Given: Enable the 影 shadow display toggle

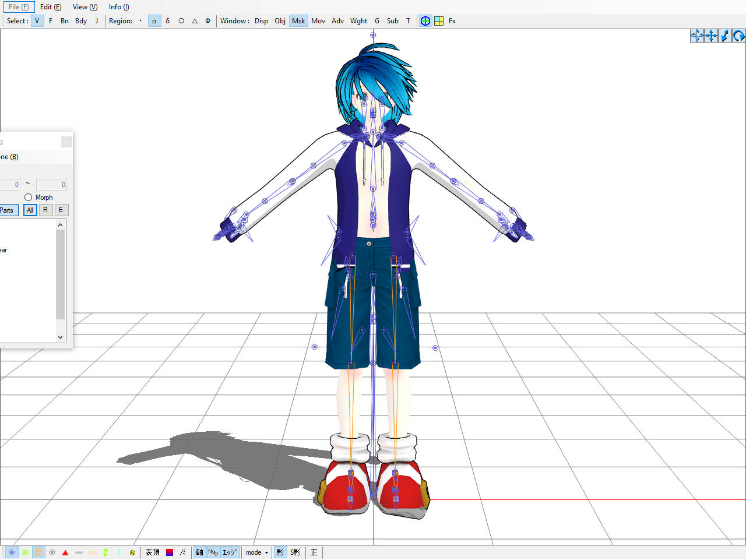Looking at the screenshot, I should [x=280, y=552].
